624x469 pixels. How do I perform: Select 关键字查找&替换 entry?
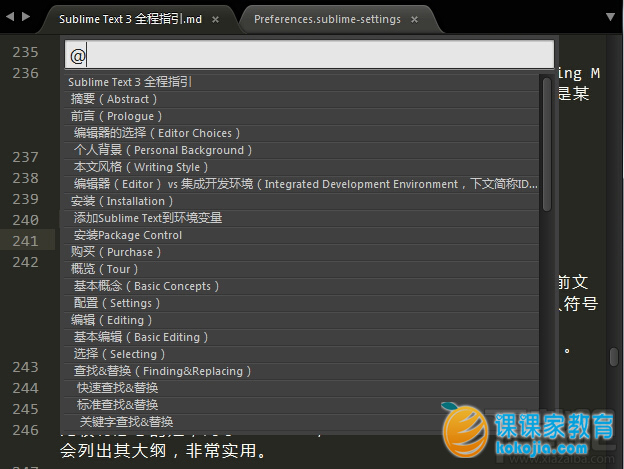point(302,422)
